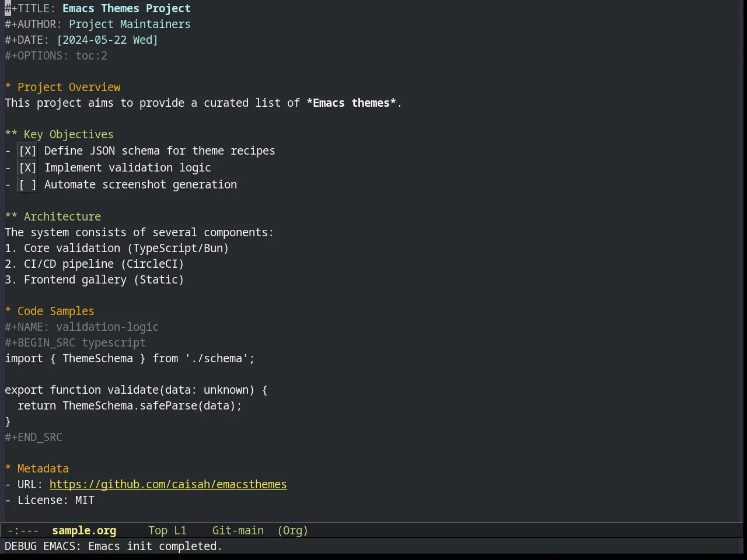
Task: Click 'export function validate' code line
Action: 136,390
